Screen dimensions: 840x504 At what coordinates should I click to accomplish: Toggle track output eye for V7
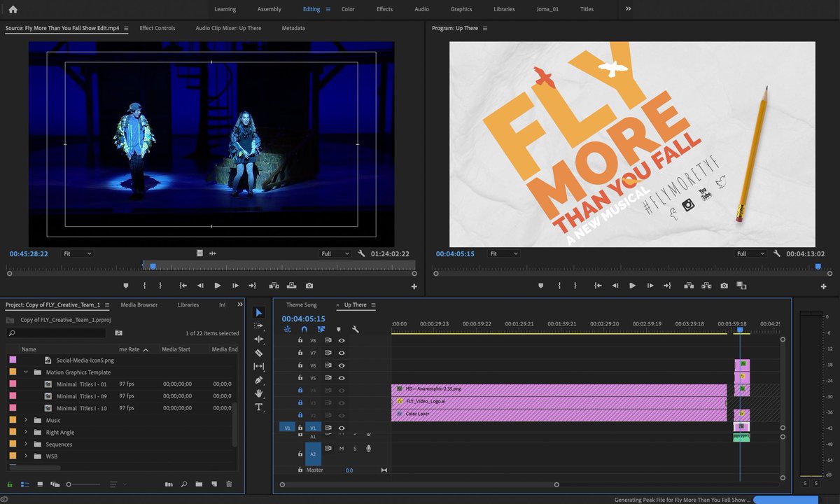coord(342,353)
